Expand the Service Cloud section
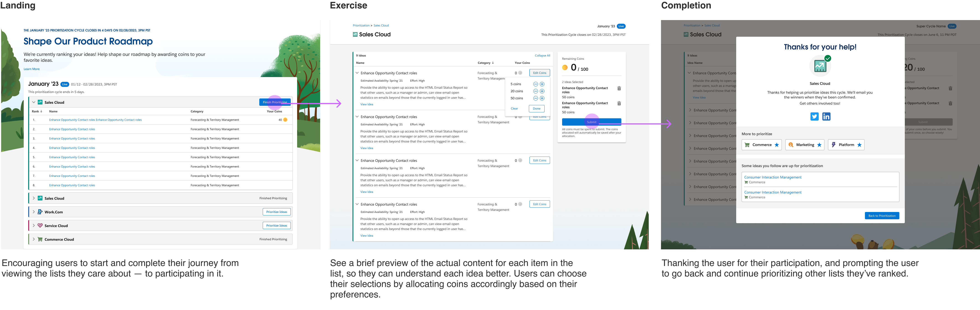Image resolution: width=980 pixels, height=310 pixels. [33, 226]
